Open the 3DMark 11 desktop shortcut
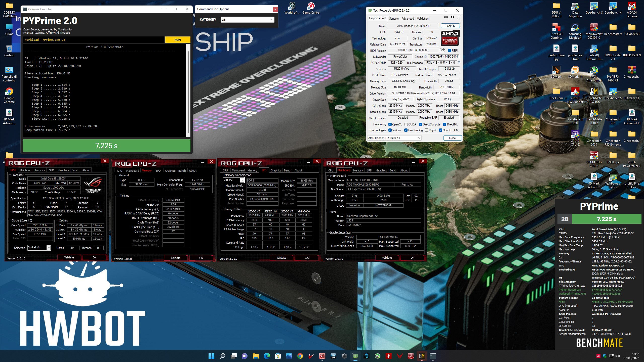This screenshot has height=362, width=644. [x=575, y=72]
